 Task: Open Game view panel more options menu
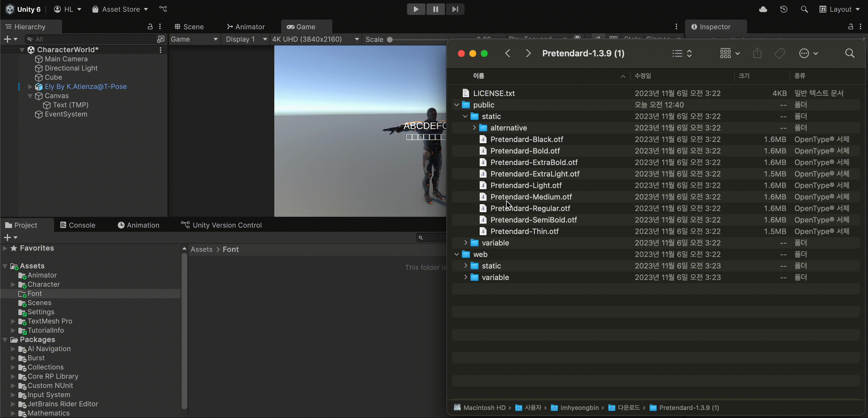tap(676, 27)
